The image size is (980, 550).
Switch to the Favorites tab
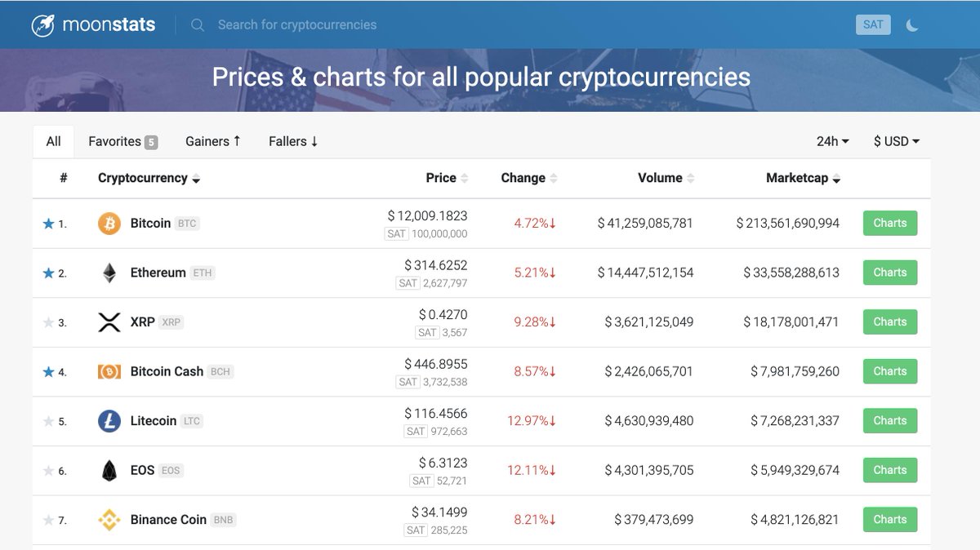(122, 141)
